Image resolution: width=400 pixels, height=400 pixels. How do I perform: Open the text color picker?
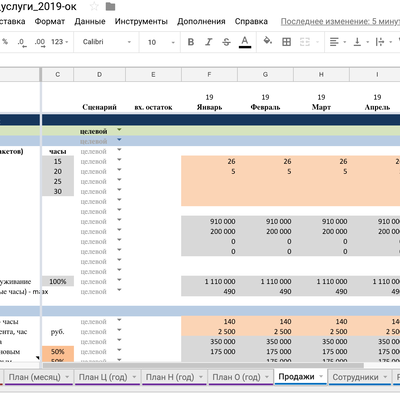coord(245,42)
